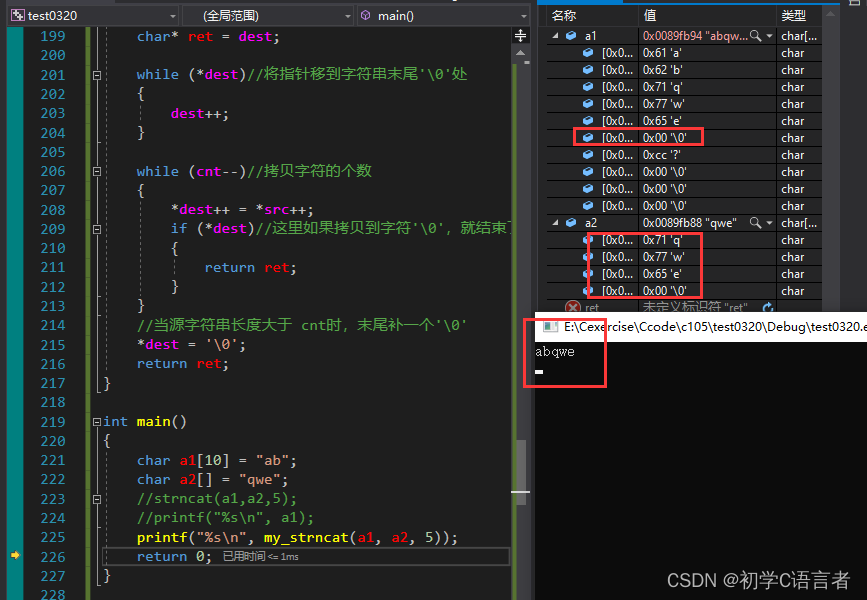
Task: Click the refresh icon on the ret row
Action: (x=768, y=308)
